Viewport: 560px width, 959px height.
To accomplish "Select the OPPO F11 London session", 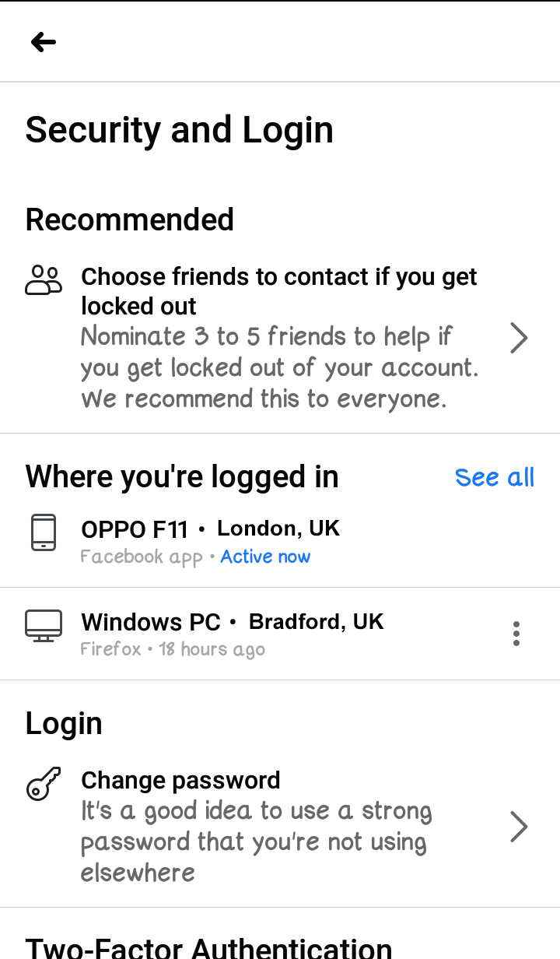I will (x=210, y=529).
